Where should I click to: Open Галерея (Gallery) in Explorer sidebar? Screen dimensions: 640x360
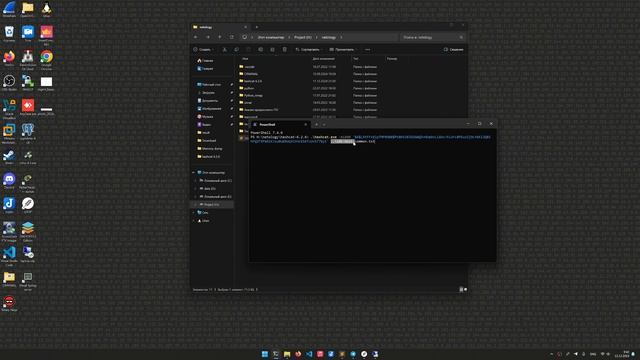click(x=205, y=69)
